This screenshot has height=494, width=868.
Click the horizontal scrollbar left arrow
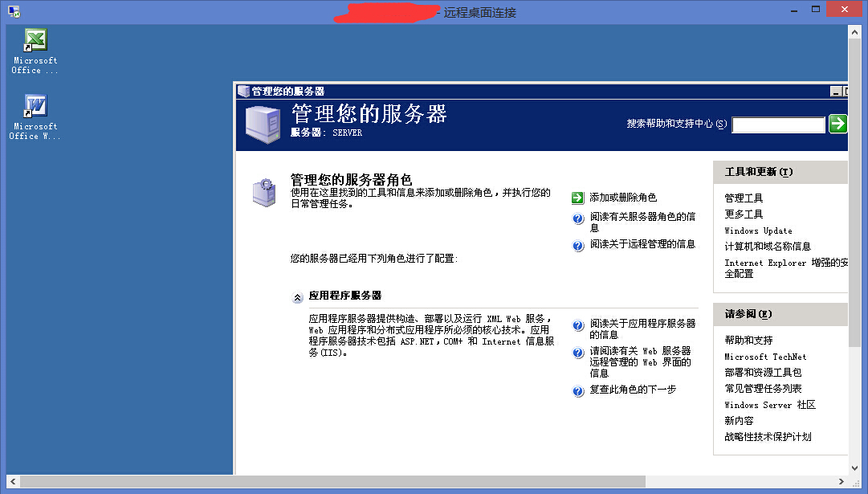point(14,481)
